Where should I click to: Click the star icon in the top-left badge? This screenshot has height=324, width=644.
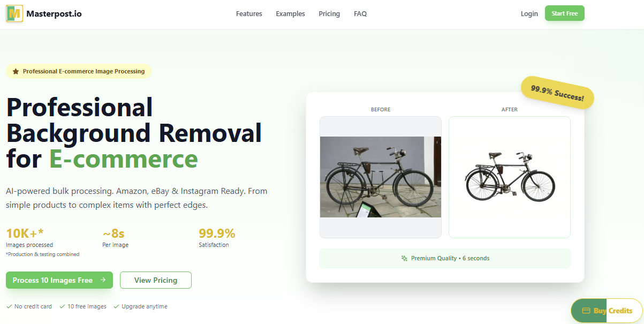click(x=15, y=71)
